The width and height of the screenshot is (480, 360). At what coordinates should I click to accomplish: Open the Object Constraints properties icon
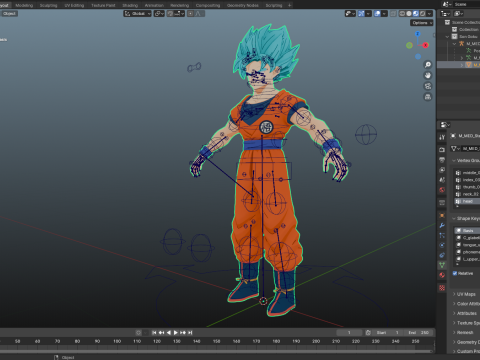click(442, 255)
